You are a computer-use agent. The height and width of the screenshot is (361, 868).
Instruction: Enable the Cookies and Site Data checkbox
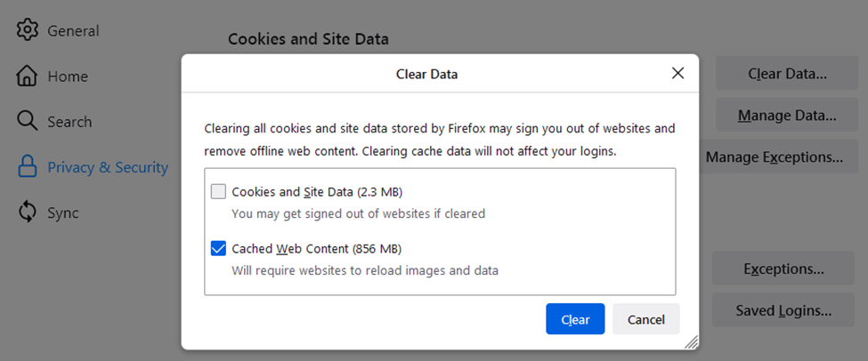pyautogui.click(x=218, y=191)
